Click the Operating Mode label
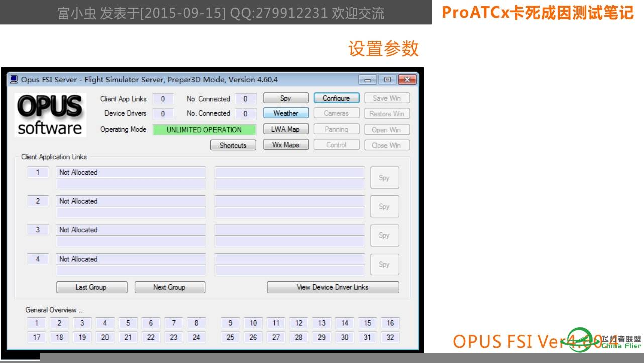 click(123, 129)
